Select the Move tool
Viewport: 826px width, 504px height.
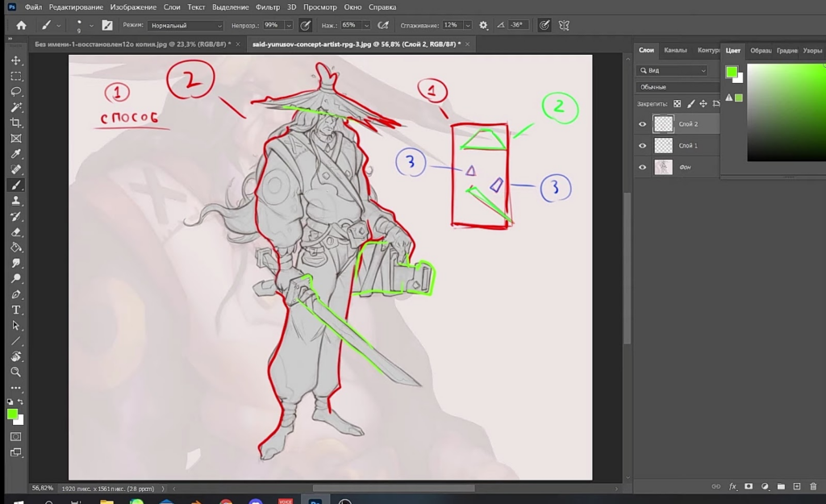click(x=16, y=60)
